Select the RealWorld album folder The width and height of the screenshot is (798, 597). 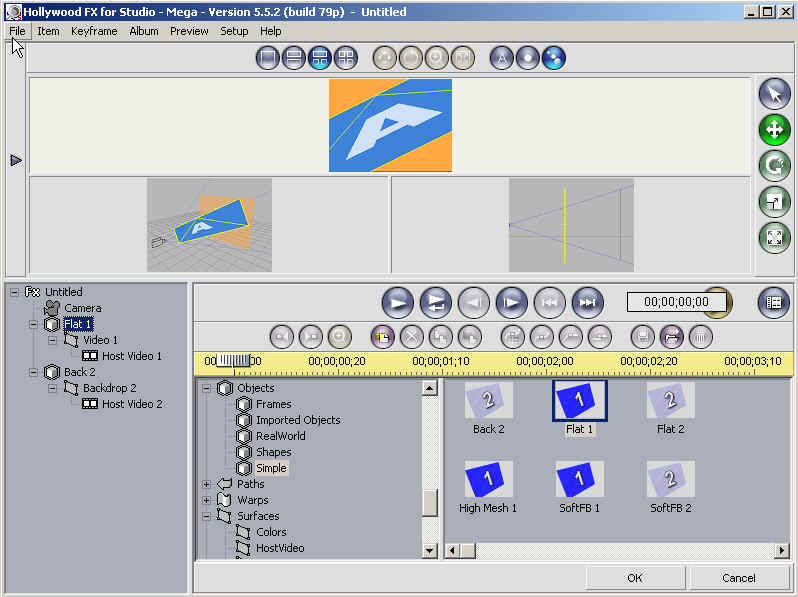[281, 436]
